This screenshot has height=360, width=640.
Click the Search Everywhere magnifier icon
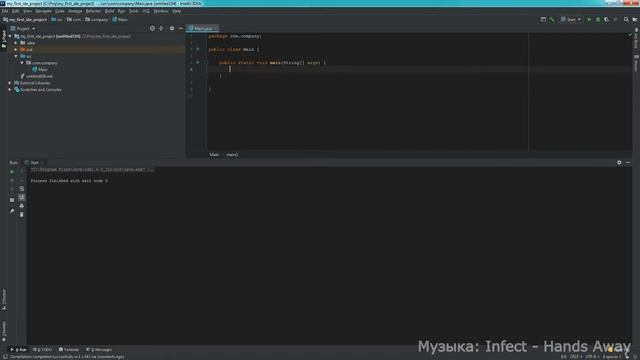(626, 19)
